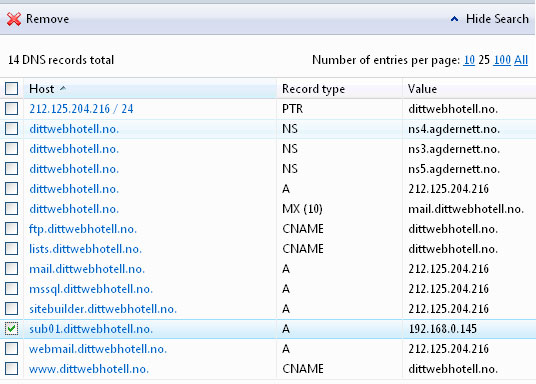Click the Hide Search link
This screenshot has height=384, width=536.
(497, 19)
